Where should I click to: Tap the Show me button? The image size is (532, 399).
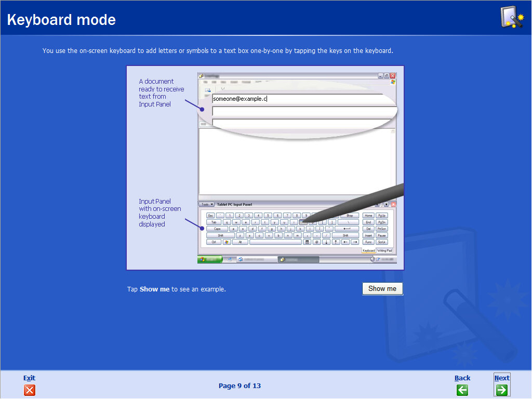click(382, 288)
